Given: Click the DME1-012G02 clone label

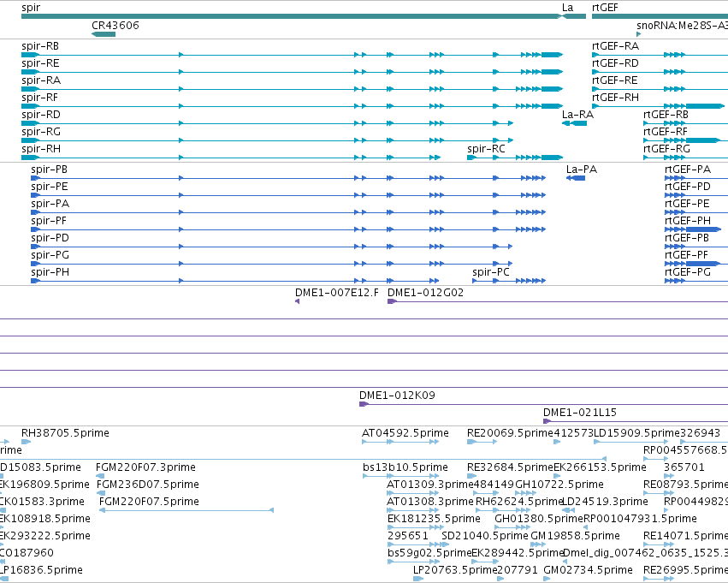Looking at the screenshot, I should click(425, 293).
